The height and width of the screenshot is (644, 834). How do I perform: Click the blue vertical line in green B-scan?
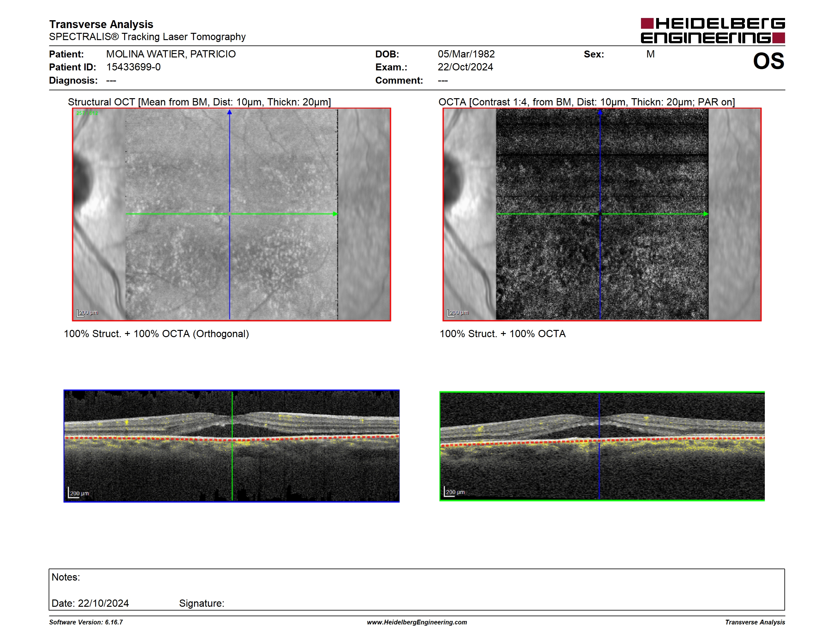[599, 446]
